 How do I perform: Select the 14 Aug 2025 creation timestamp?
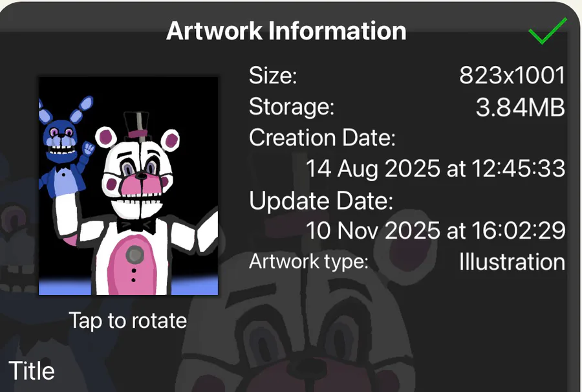435,169
